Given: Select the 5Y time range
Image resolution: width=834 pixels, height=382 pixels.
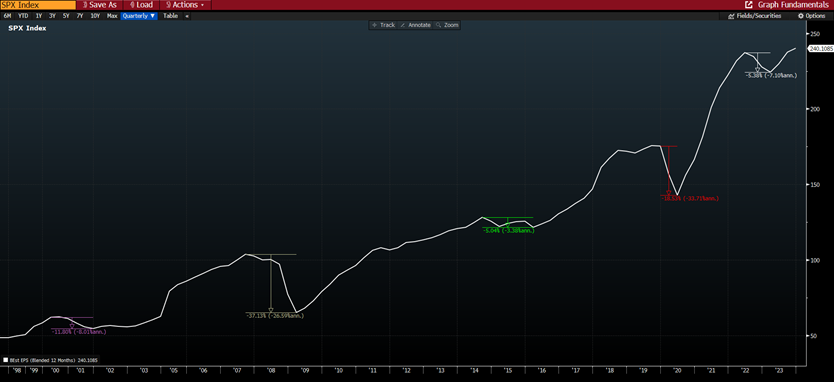Looking at the screenshot, I should (66, 16).
